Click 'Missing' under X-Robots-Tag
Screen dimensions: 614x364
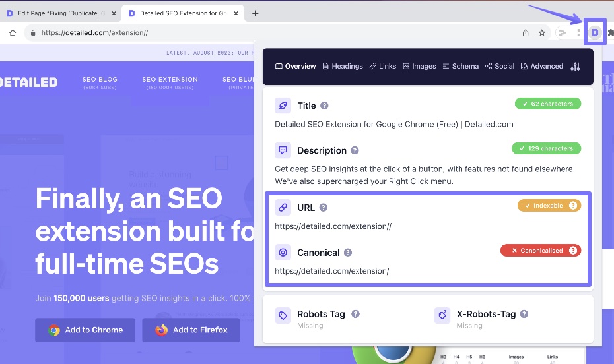[469, 326]
